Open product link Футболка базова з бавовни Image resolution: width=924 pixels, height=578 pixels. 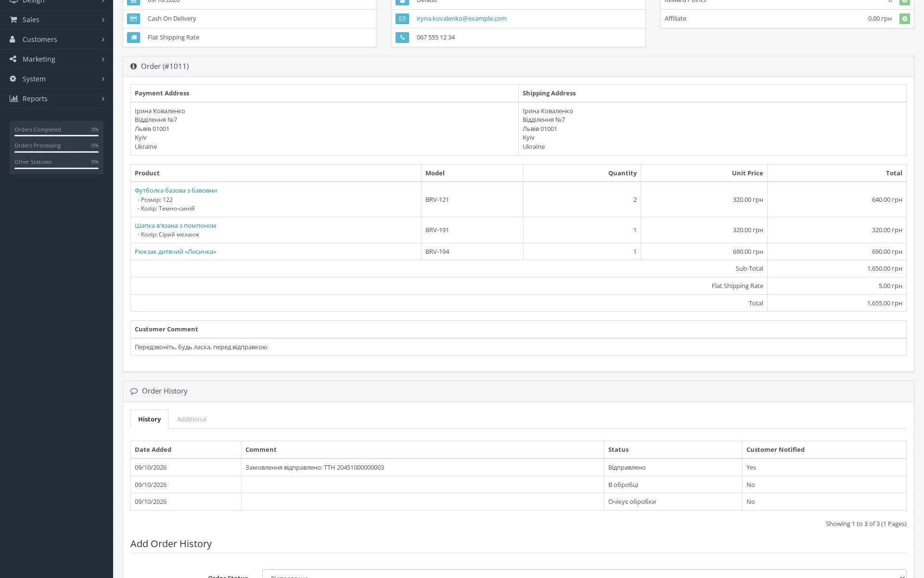click(176, 191)
